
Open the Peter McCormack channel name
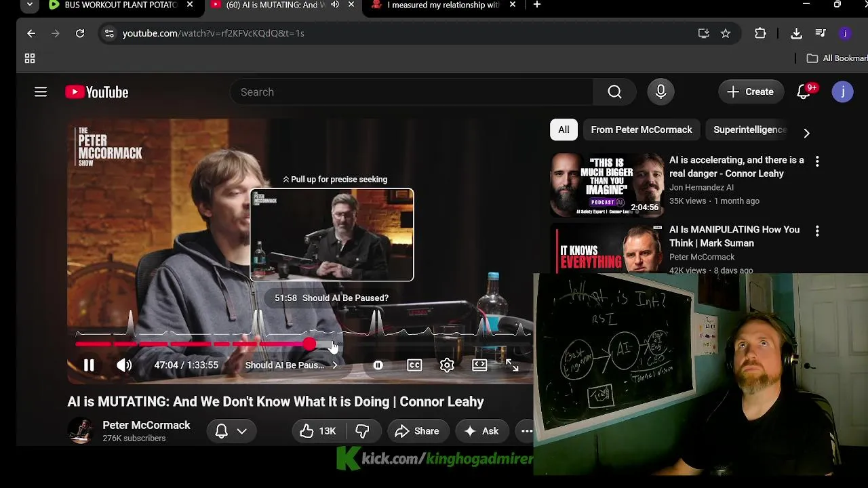coord(146,426)
